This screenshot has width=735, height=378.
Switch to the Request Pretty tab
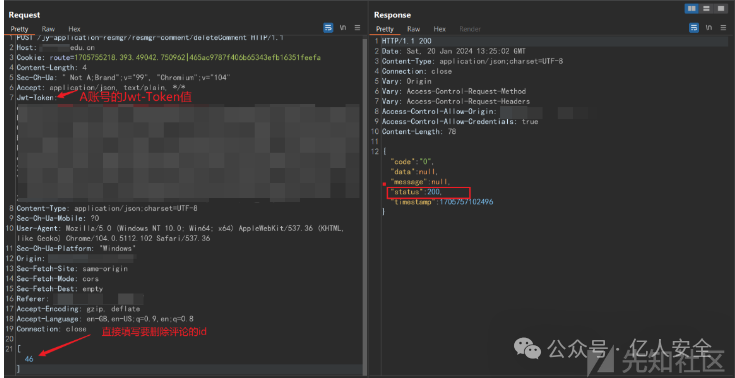click(20, 29)
